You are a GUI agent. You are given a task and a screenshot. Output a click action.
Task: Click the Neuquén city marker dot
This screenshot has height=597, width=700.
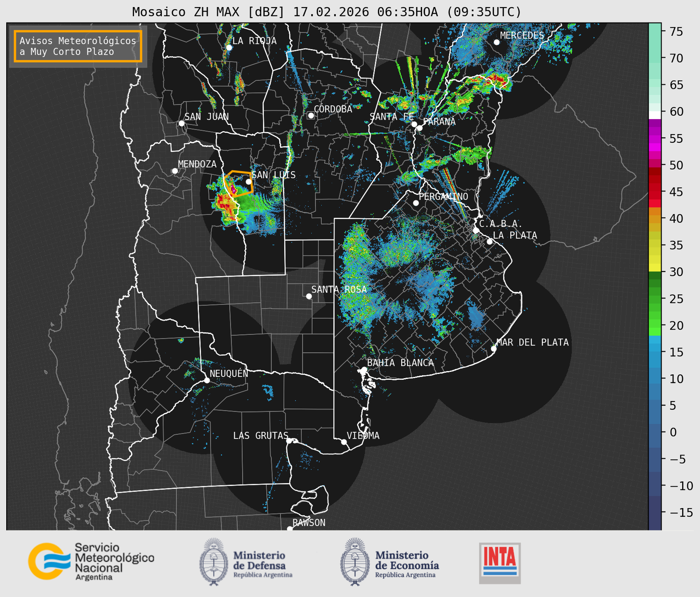click(207, 380)
